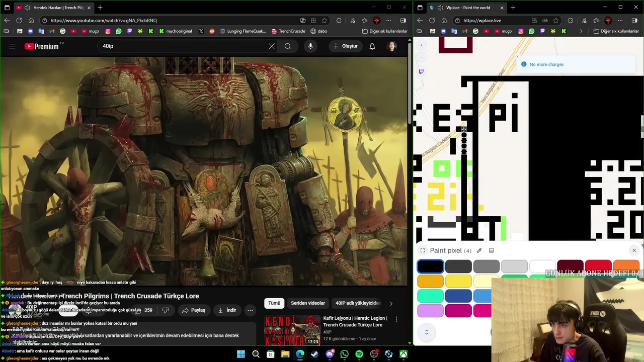Start YouTube voice search with the microphone
Screen dimensions: 644x362
tap(310, 46)
